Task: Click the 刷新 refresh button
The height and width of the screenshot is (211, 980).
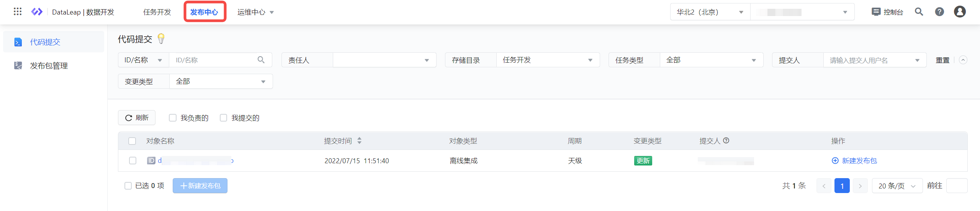Action: pos(137,118)
